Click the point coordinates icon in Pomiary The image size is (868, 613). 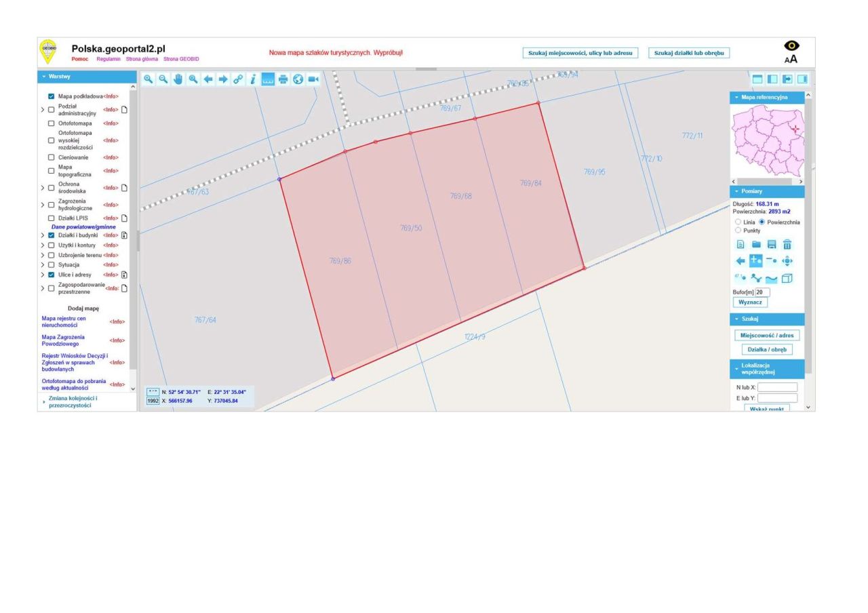(741, 277)
